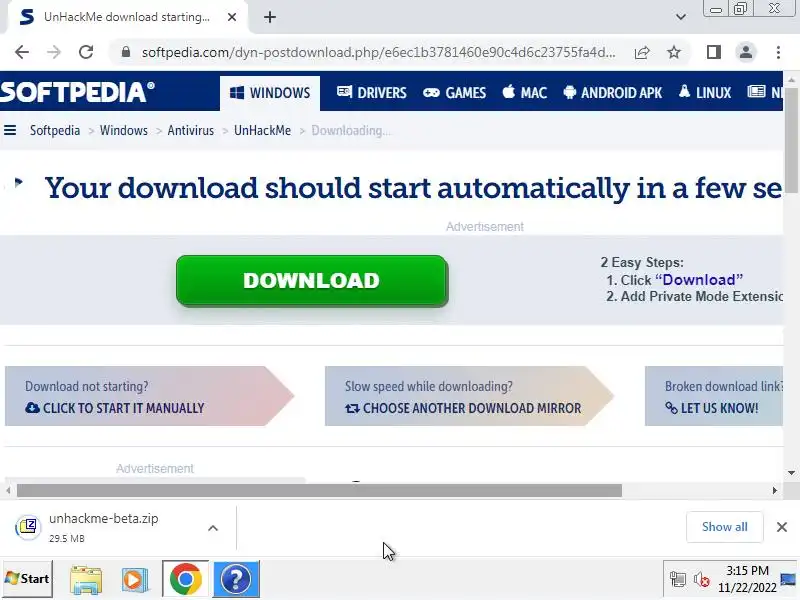
Task: Click the Softpedia logo
Action: [78, 92]
